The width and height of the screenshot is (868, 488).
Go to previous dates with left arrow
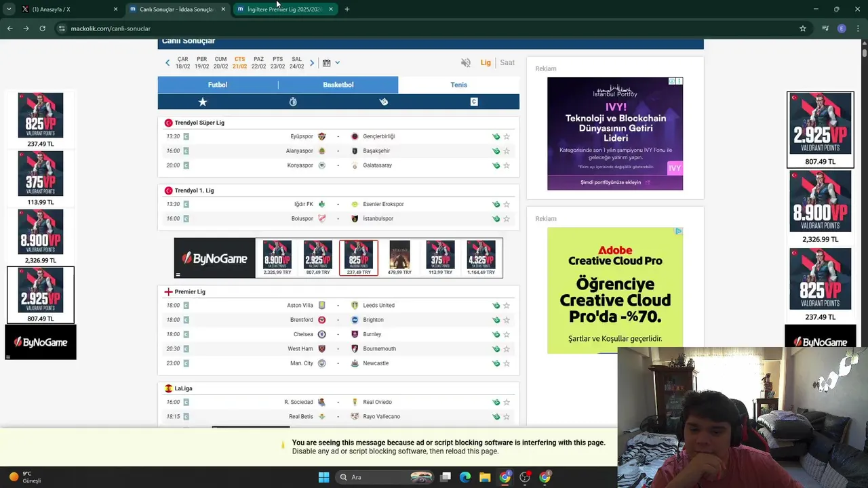167,63
